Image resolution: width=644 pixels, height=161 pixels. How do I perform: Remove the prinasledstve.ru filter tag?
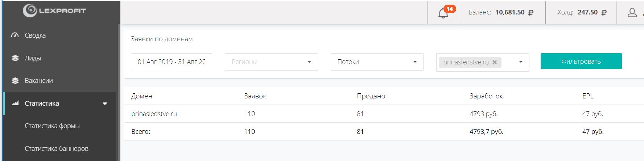pos(495,62)
